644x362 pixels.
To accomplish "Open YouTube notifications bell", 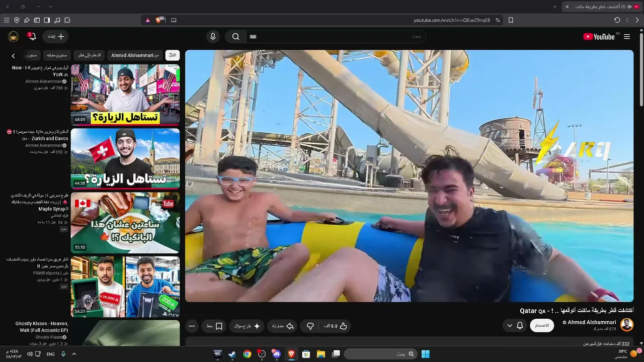I will 32,37.
